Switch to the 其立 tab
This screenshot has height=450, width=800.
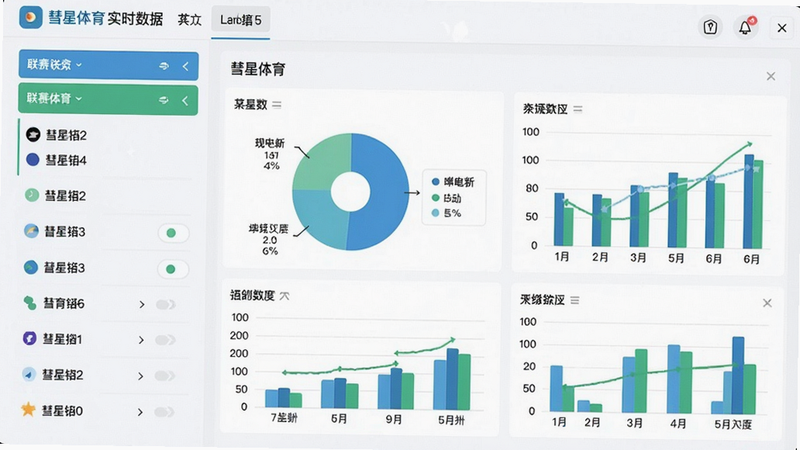click(190, 20)
